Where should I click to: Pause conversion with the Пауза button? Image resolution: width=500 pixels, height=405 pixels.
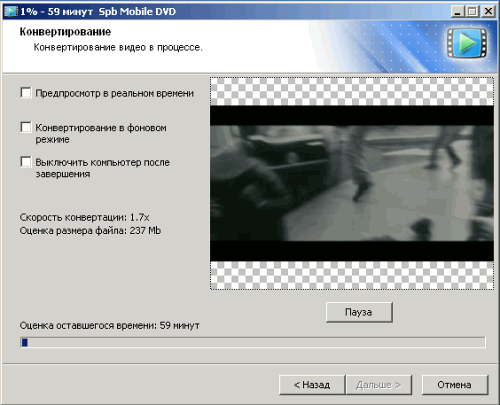(359, 312)
